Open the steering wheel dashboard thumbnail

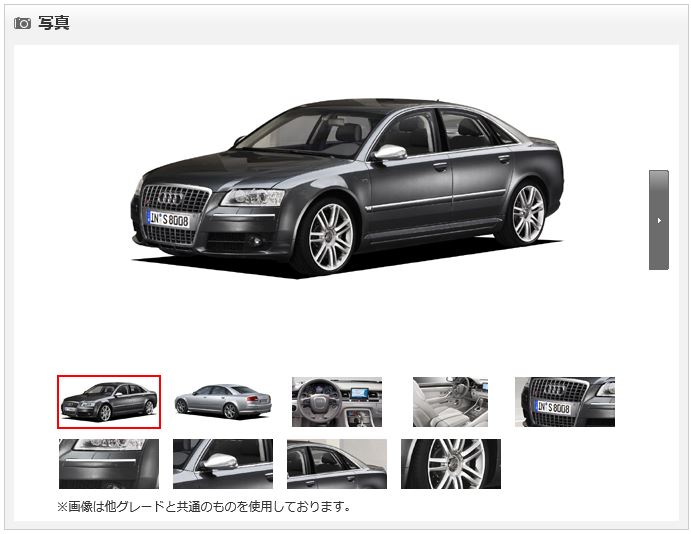pos(337,402)
